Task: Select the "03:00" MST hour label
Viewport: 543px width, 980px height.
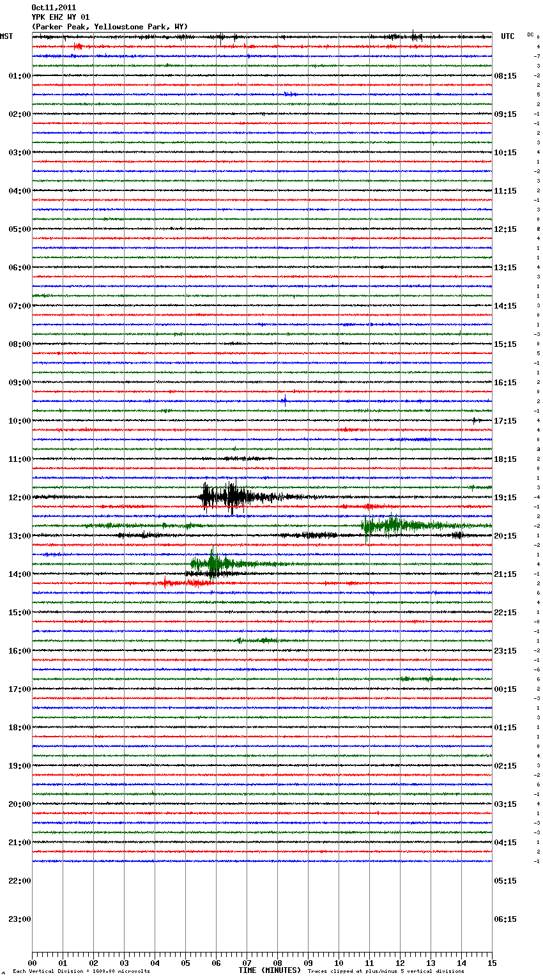Action: [x=20, y=153]
